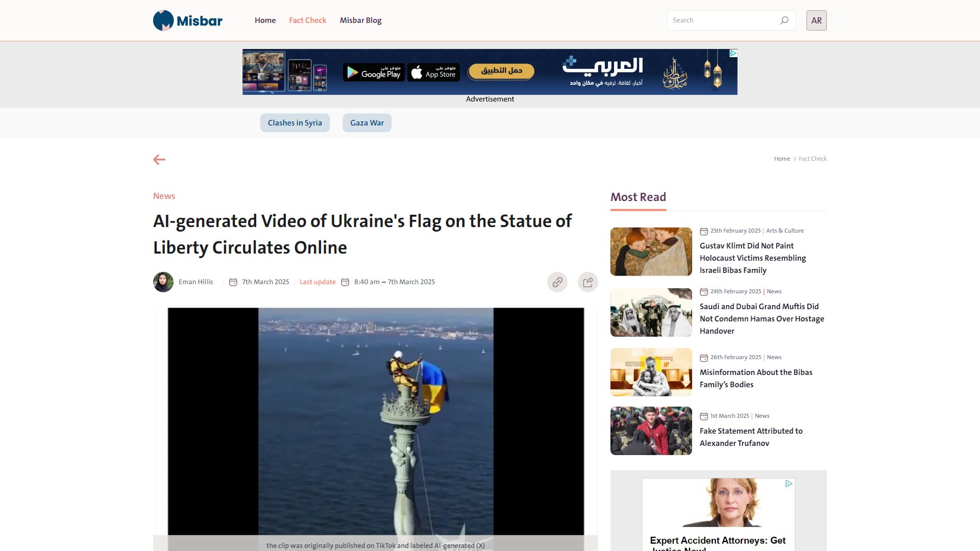Click the back arrow icon
The height and width of the screenshot is (551, 980).
pyautogui.click(x=159, y=160)
